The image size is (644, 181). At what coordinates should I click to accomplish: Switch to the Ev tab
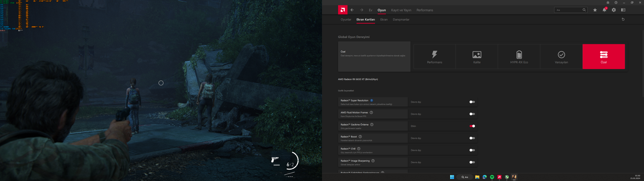click(x=371, y=10)
